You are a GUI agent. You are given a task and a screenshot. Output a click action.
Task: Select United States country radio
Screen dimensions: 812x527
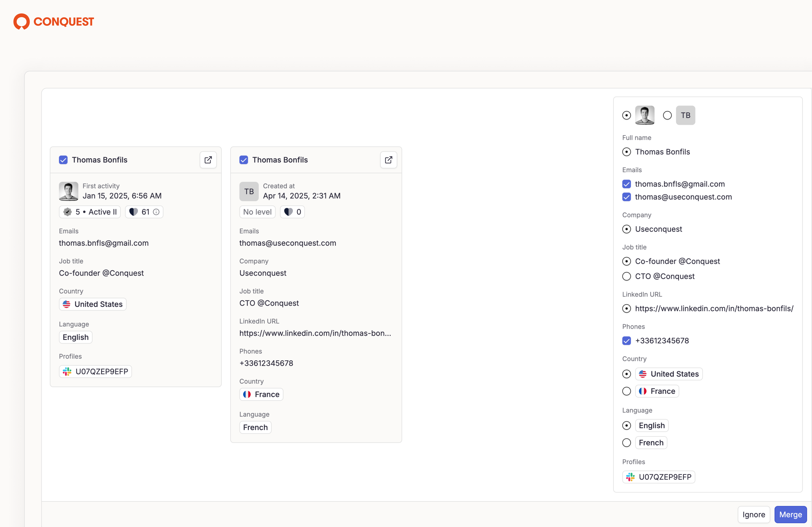pyautogui.click(x=626, y=374)
